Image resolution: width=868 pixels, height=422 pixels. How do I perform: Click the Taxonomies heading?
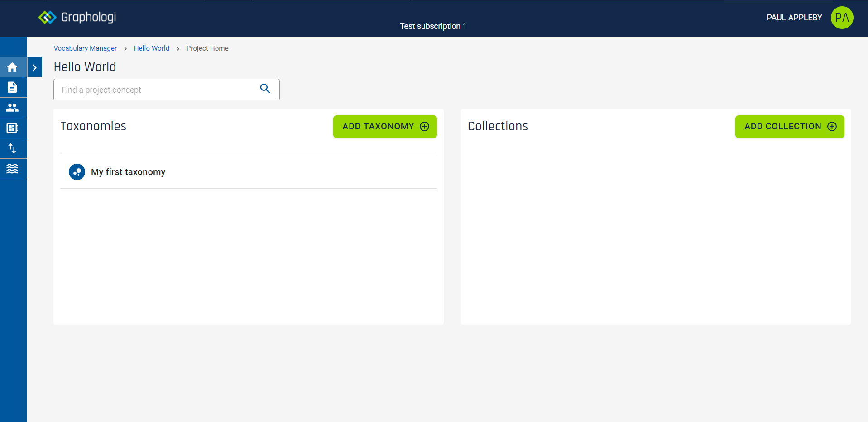pos(93,126)
